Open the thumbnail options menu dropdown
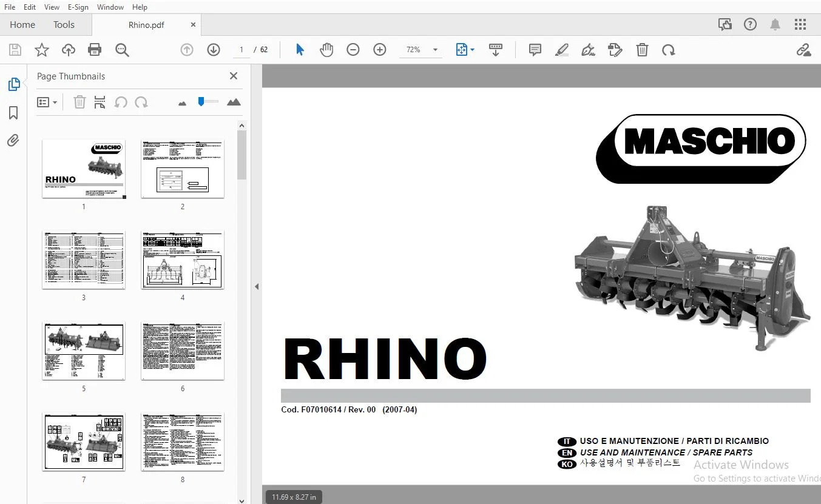 47,102
